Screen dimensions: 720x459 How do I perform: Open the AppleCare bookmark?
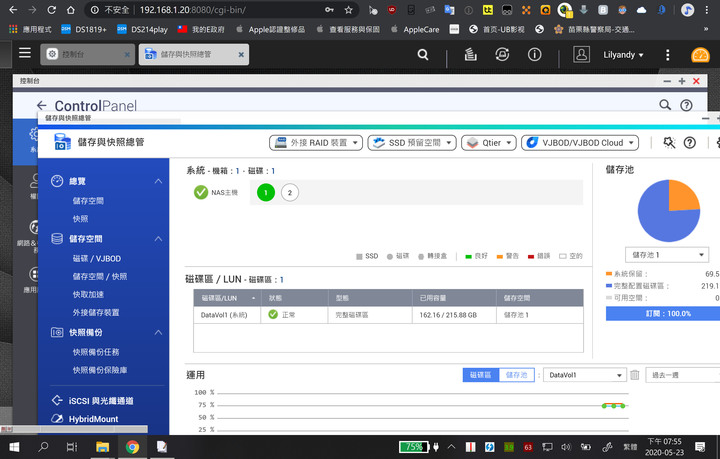coord(415,29)
